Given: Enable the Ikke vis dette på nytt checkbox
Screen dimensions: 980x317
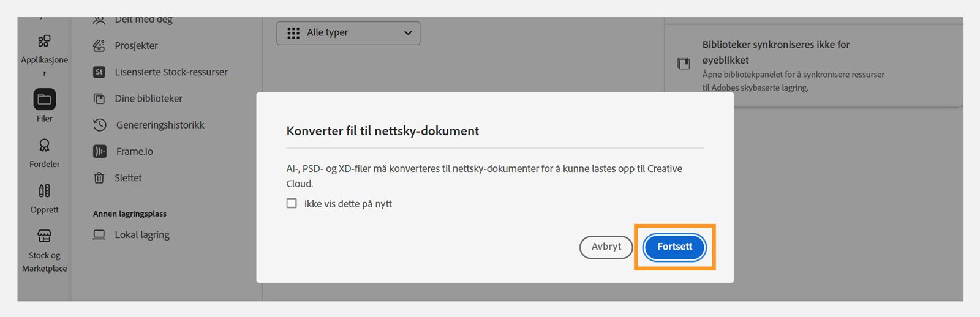Looking at the screenshot, I should pos(292,203).
